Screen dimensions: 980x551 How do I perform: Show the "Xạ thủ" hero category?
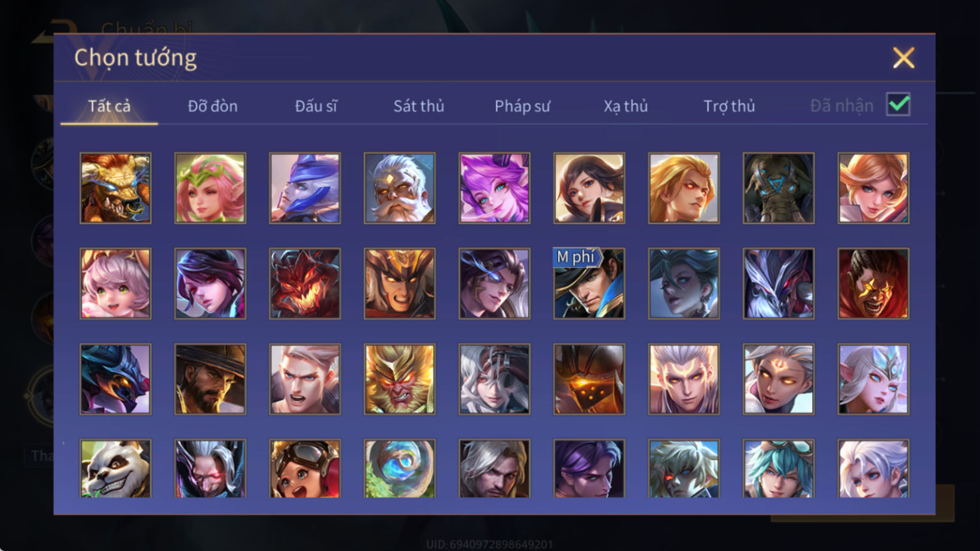(626, 106)
